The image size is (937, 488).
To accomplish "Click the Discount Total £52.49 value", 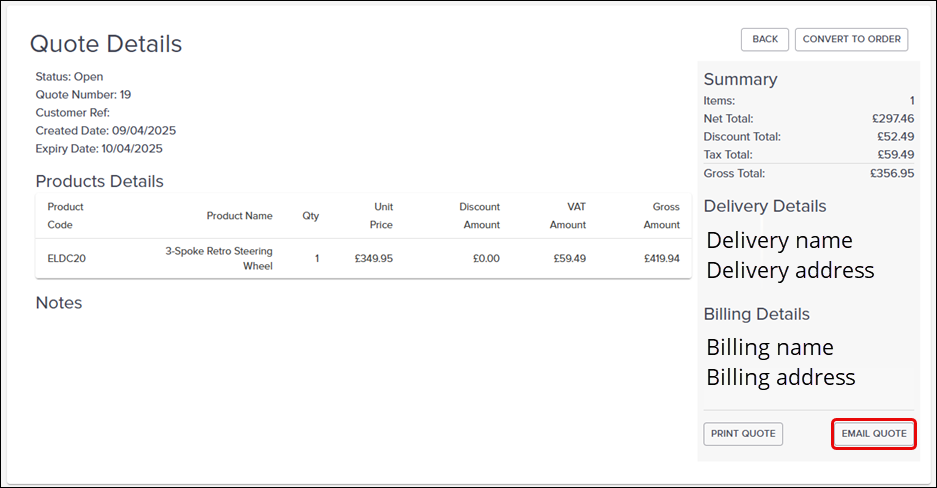I will [x=895, y=136].
